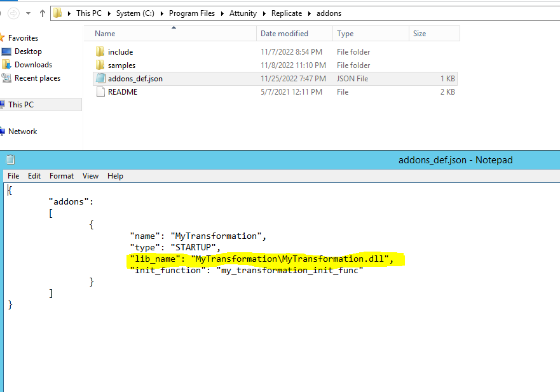The height and width of the screenshot is (392, 560).
Task: Click the up-arrow navigation button
Action: pos(43,13)
